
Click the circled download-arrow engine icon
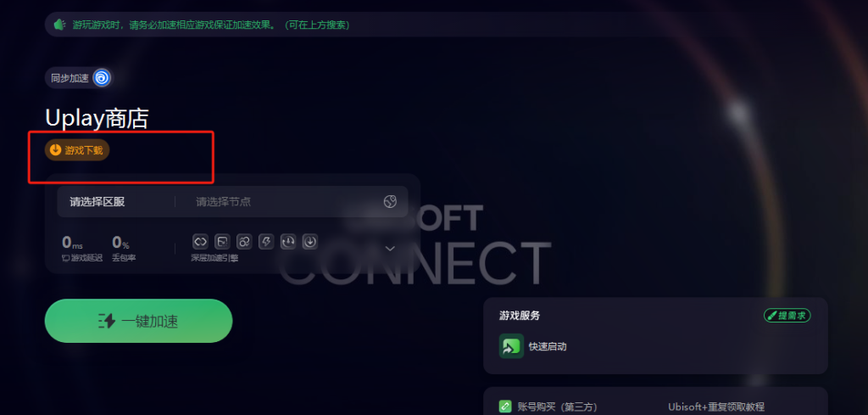coord(310,242)
